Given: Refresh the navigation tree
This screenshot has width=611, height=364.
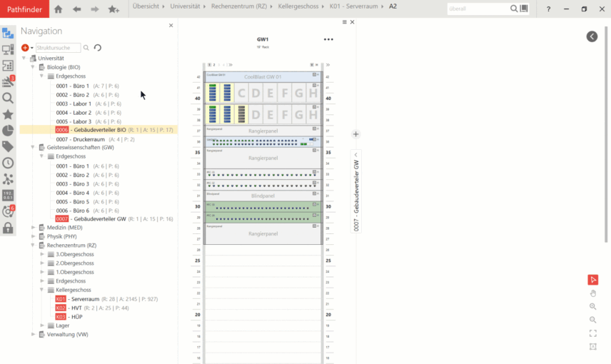Looking at the screenshot, I should (98, 48).
